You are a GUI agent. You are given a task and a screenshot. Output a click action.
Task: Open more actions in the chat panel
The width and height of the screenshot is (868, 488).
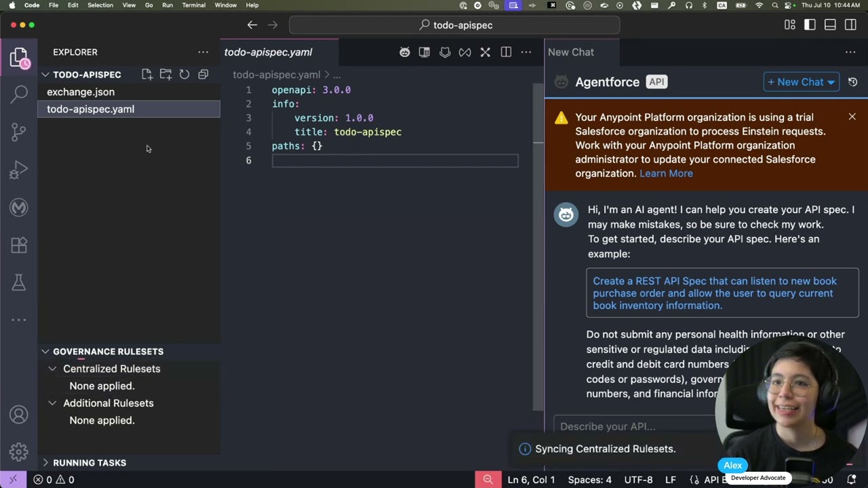click(x=850, y=52)
